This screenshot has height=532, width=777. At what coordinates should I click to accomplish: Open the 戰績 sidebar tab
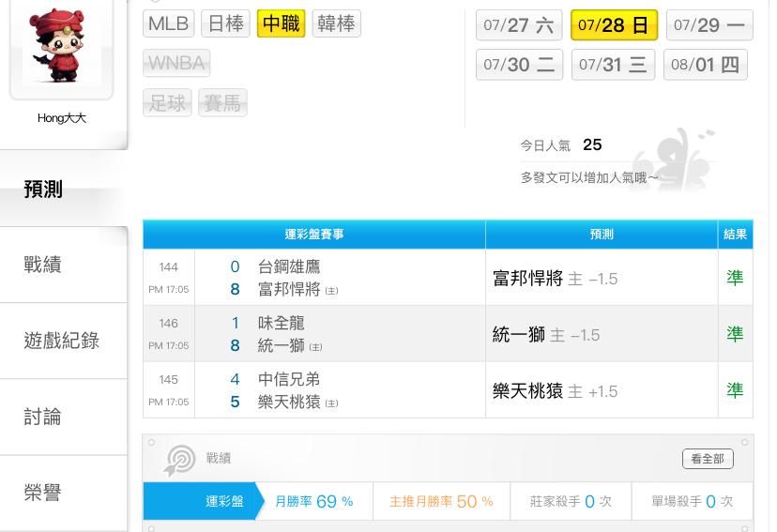[64, 265]
